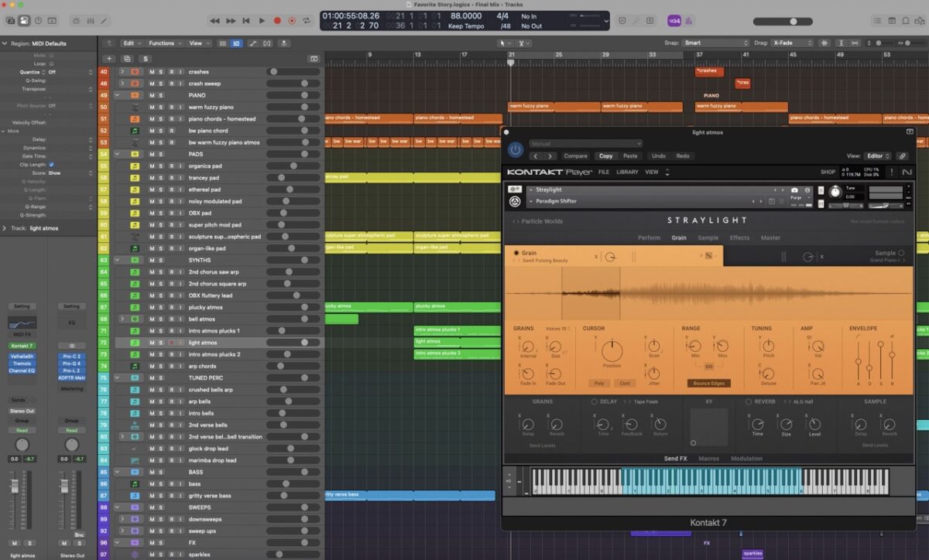
Task: Switch to the Effects tab in Straylight
Action: click(739, 238)
